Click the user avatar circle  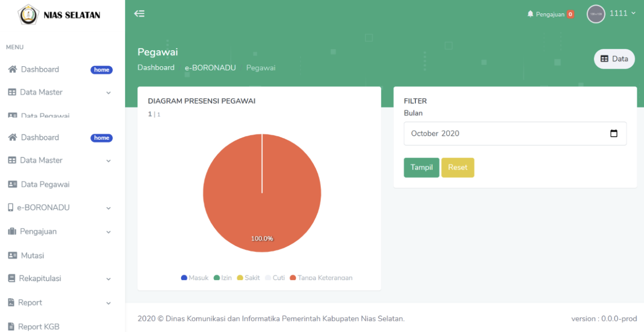tap(596, 14)
